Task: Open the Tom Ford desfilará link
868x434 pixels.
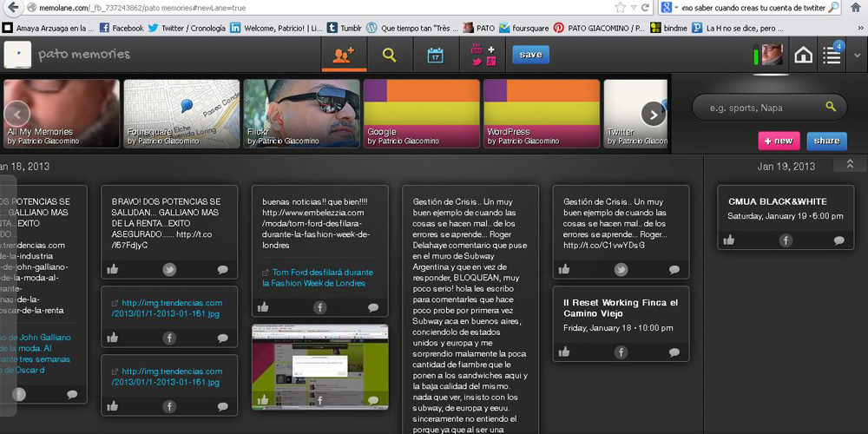Action: pos(316,277)
